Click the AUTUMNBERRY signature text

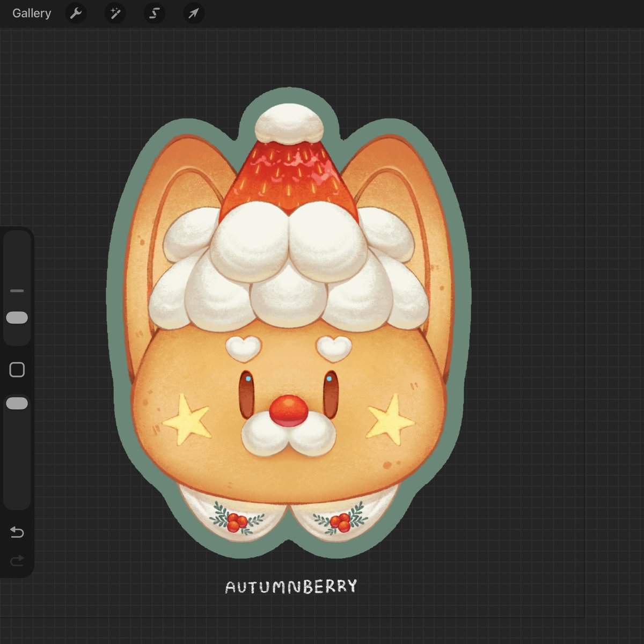coord(291,587)
